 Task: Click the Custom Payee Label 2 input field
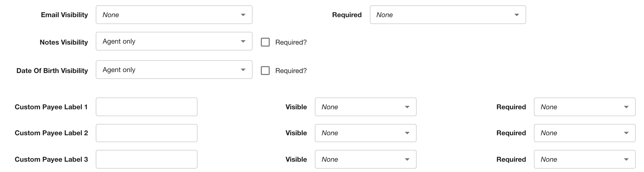[146, 133]
